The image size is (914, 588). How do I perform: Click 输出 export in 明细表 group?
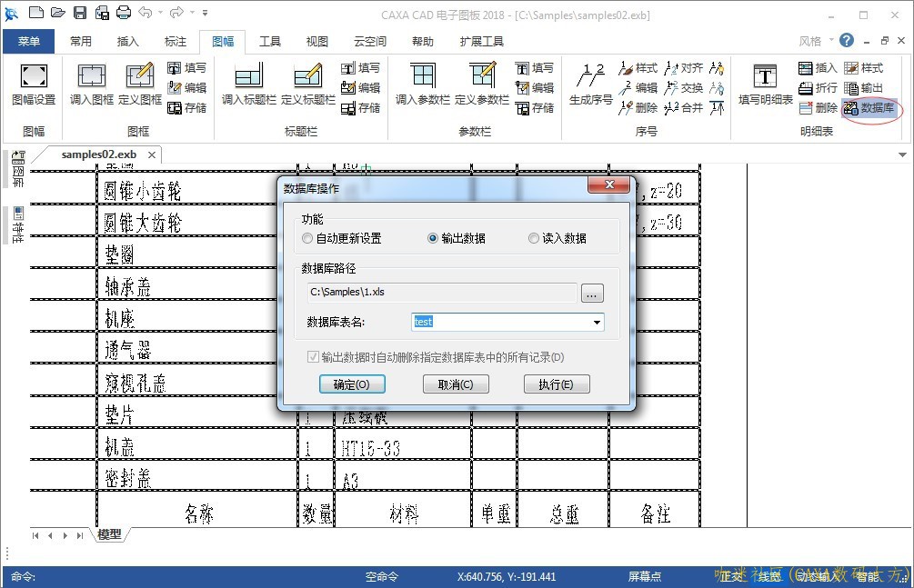(864, 88)
